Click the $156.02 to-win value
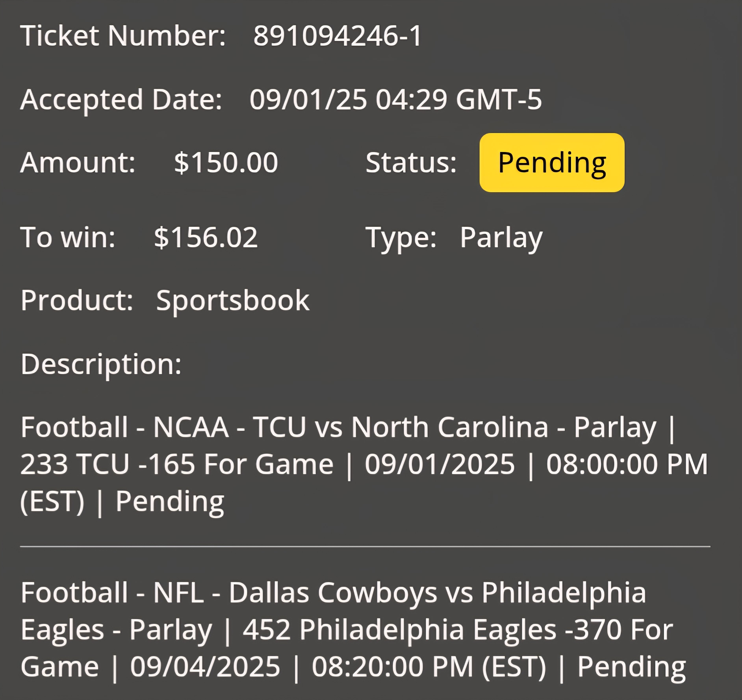The height and width of the screenshot is (700, 742). tap(206, 237)
